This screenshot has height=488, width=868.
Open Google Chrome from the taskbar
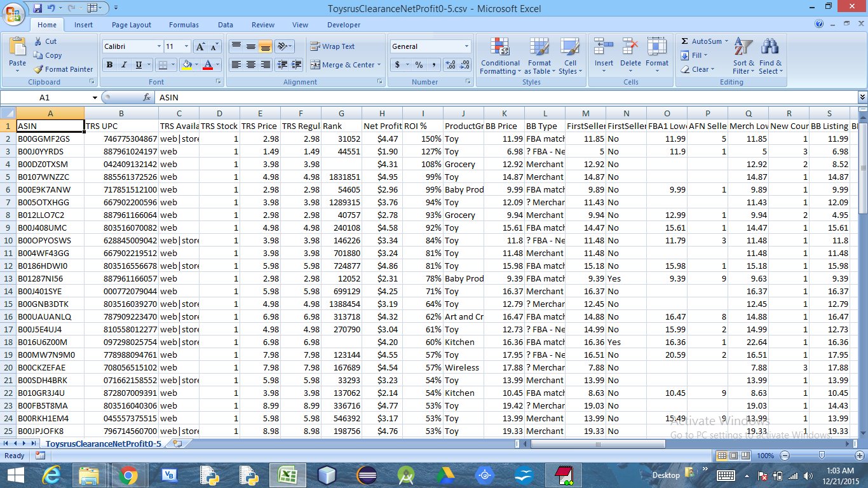(x=128, y=475)
